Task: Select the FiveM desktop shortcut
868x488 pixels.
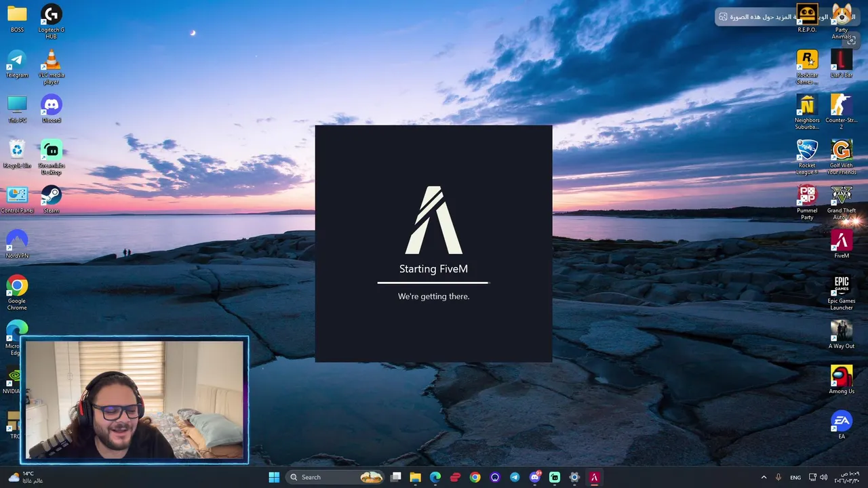Action: pos(842,244)
